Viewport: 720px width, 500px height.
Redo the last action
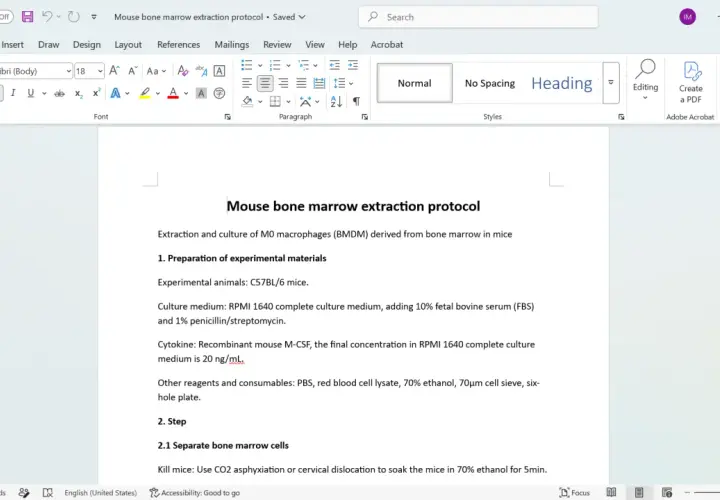click(73, 17)
